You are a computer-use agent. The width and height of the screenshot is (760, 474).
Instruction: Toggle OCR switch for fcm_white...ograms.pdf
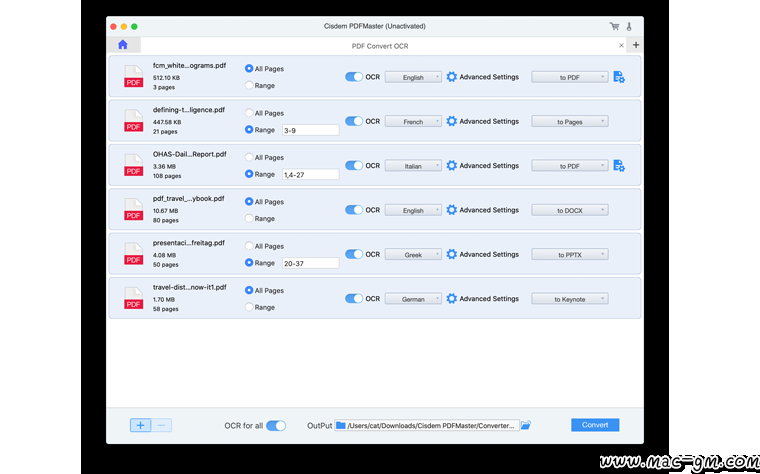[354, 77]
